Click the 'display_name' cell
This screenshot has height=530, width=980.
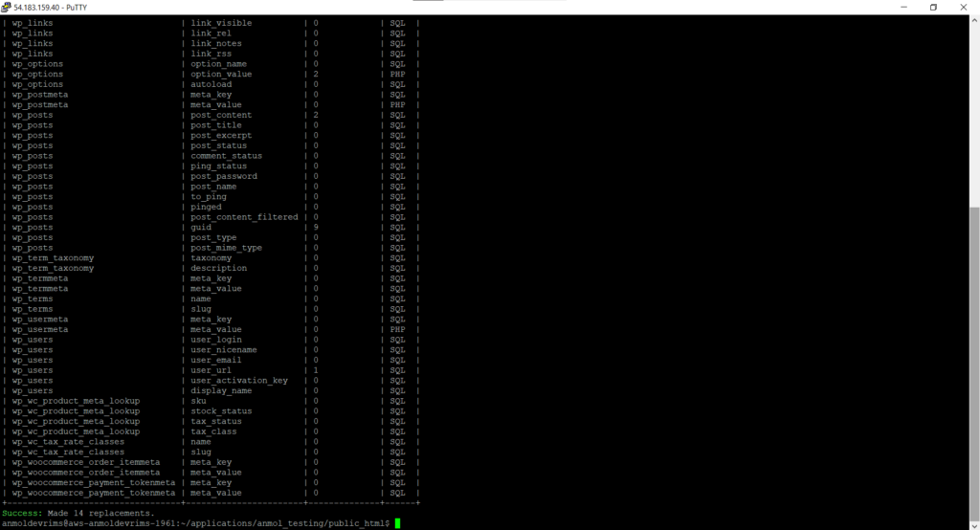click(221, 390)
